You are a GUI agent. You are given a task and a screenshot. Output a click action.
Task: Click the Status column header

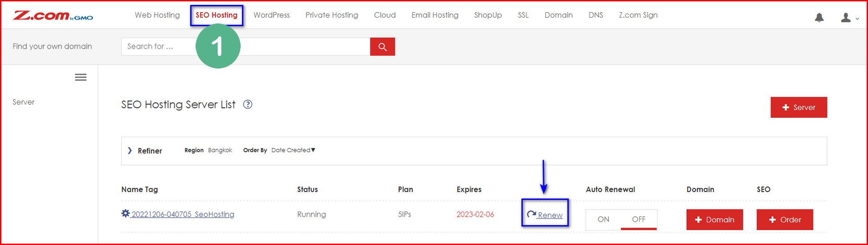(x=307, y=190)
